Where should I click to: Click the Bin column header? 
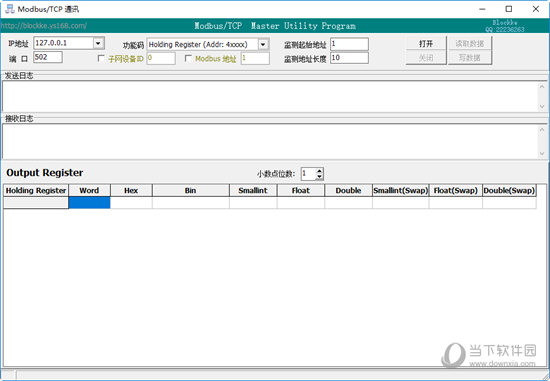click(191, 190)
